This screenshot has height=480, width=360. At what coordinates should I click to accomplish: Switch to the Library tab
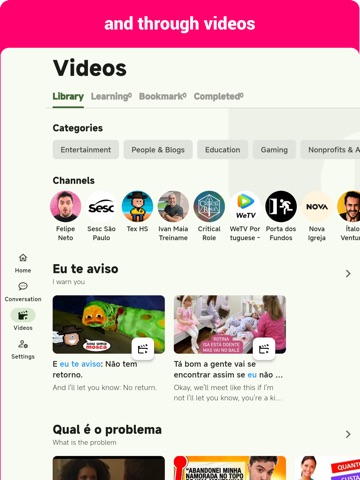[x=68, y=96]
